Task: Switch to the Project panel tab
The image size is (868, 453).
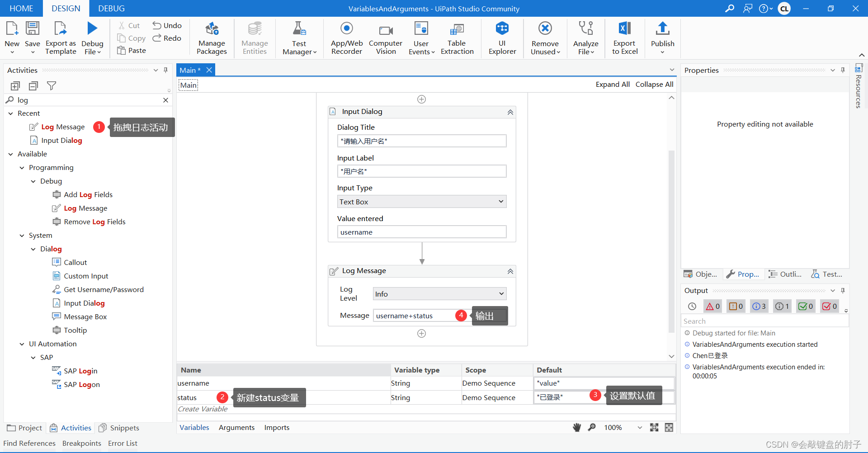Action: coord(25,428)
